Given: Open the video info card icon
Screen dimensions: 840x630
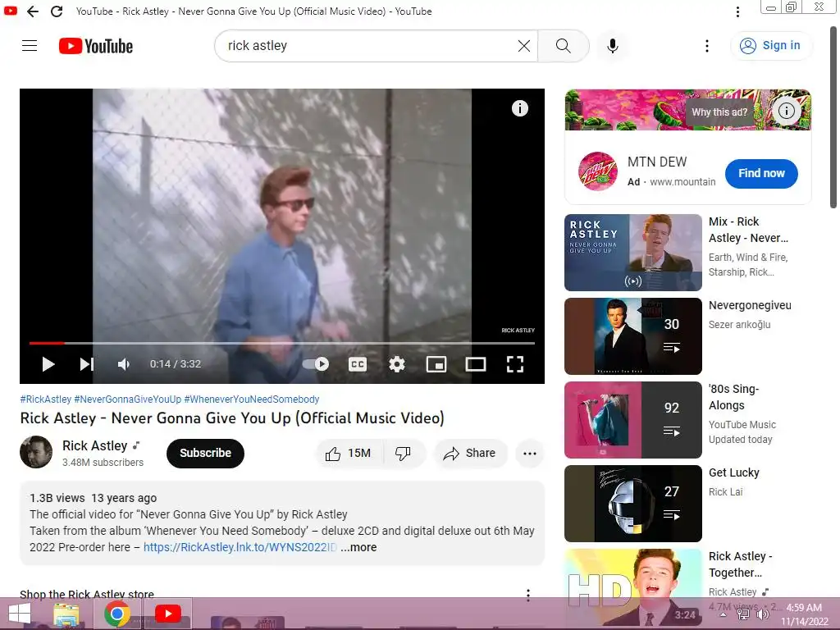Looking at the screenshot, I should click(x=519, y=108).
